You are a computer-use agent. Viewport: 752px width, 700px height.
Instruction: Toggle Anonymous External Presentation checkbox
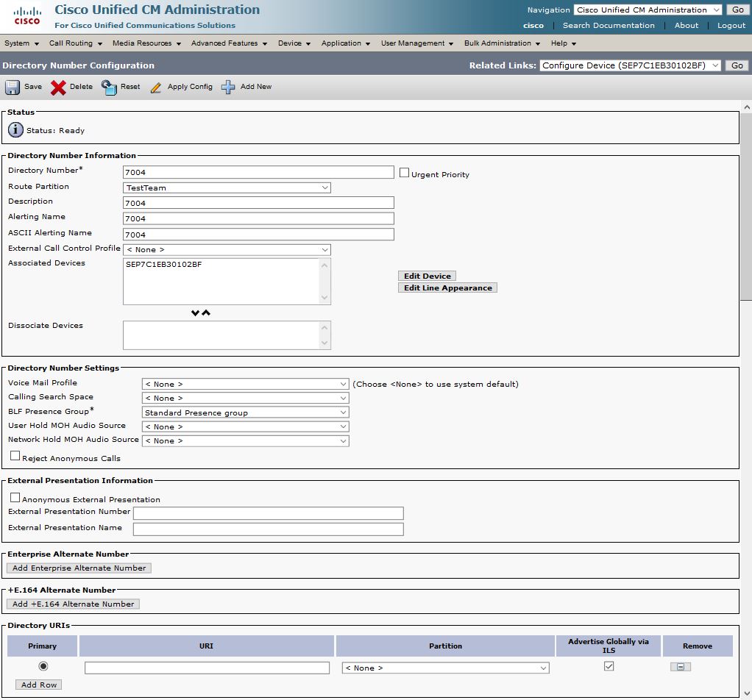tap(15, 498)
